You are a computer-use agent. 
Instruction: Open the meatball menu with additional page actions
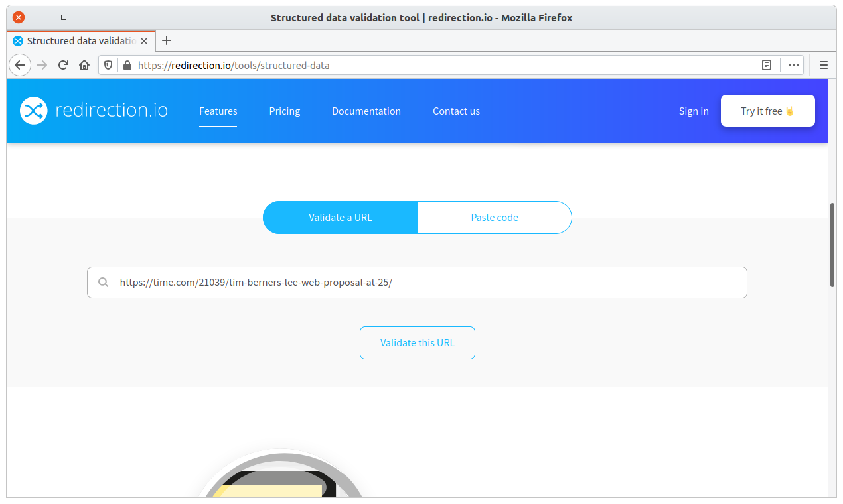click(x=793, y=65)
